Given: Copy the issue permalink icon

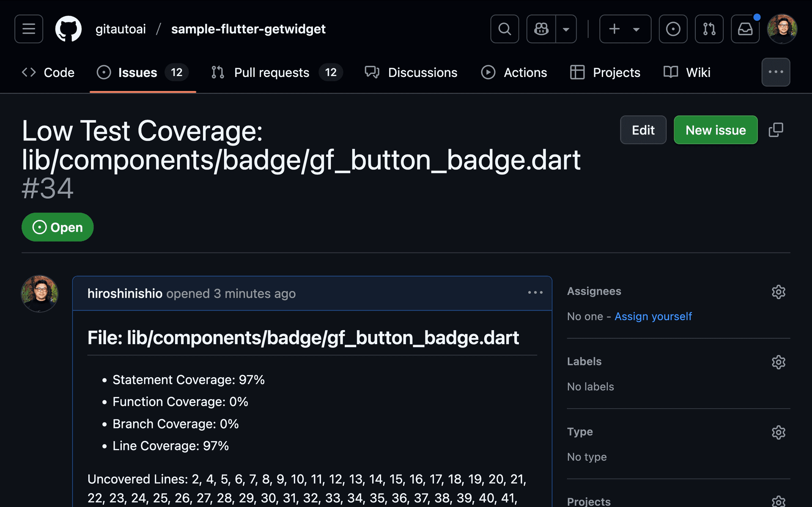Looking at the screenshot, I should coord(776,130).
